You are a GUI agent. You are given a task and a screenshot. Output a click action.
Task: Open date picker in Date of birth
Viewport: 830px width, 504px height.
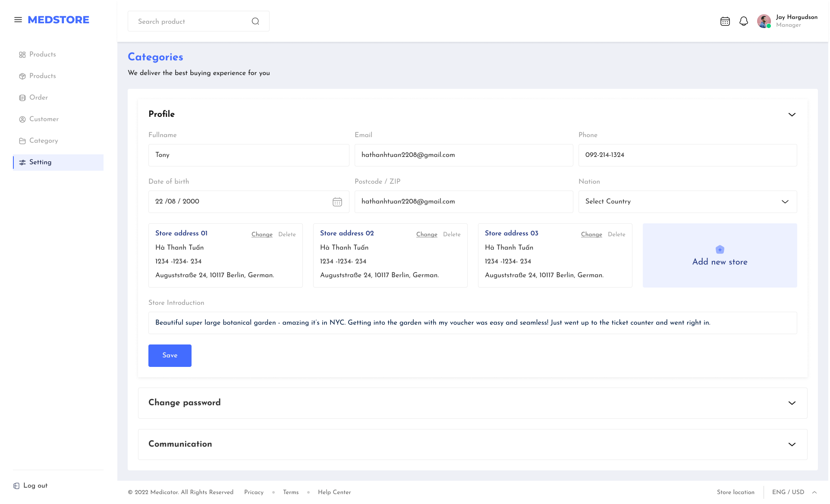(x=337, y=202)
